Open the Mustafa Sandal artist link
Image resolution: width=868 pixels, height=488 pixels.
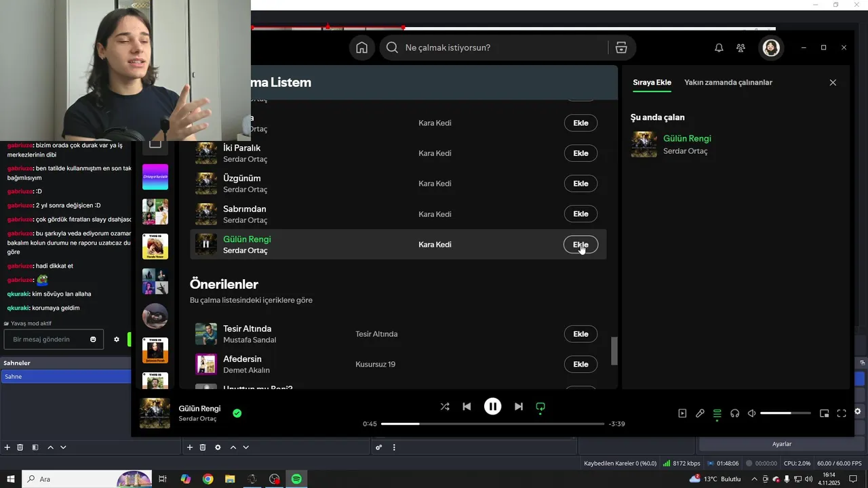tap(250, 340)
